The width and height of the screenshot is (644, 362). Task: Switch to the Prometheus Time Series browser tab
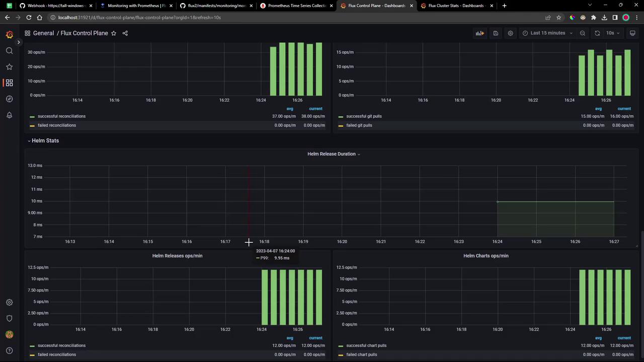(x=297, y=6)
